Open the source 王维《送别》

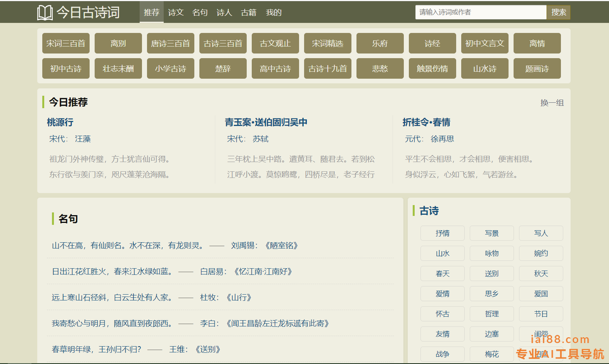(195, 349)
